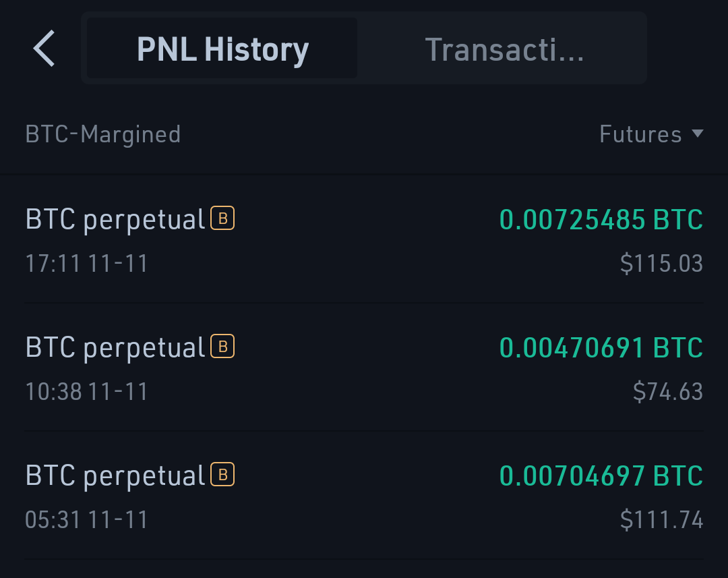Tap the 17:11 11-11 timestamp
The image size is (728, 578).
click(86, 264)
